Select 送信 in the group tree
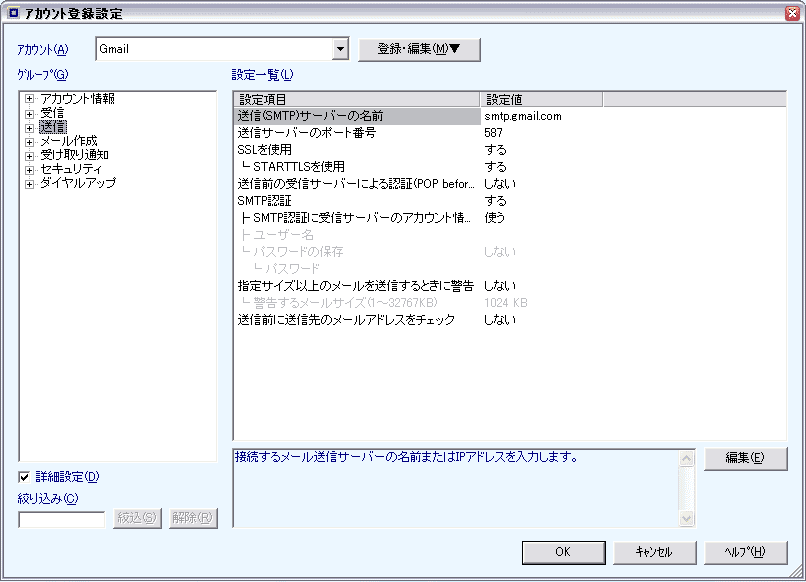Viewport: 806px width, 582px height. point(52,127)
